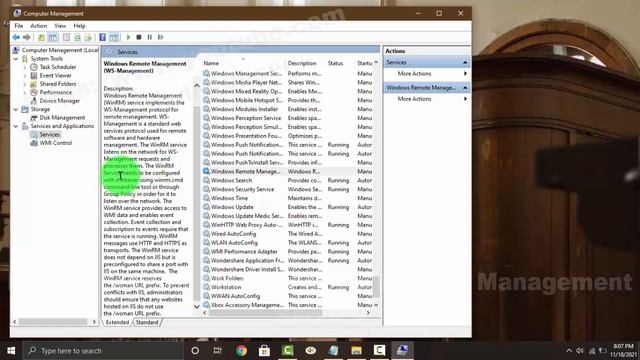640x360 pixels.
Task: Click the console tree horizontal scrollbar
Action: point(53,322)
